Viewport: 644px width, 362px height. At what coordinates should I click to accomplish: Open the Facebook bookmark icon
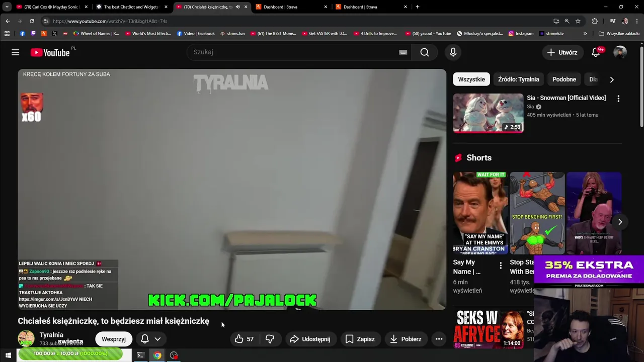22,34
